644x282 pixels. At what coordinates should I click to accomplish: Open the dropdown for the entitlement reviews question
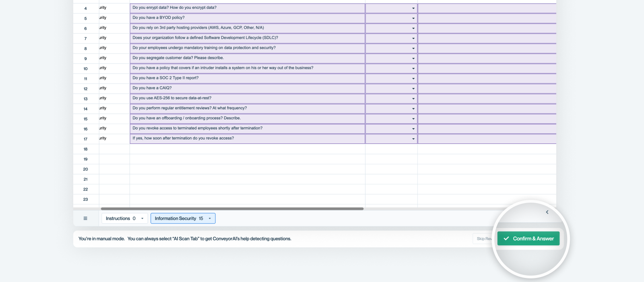tap(413, 109)
